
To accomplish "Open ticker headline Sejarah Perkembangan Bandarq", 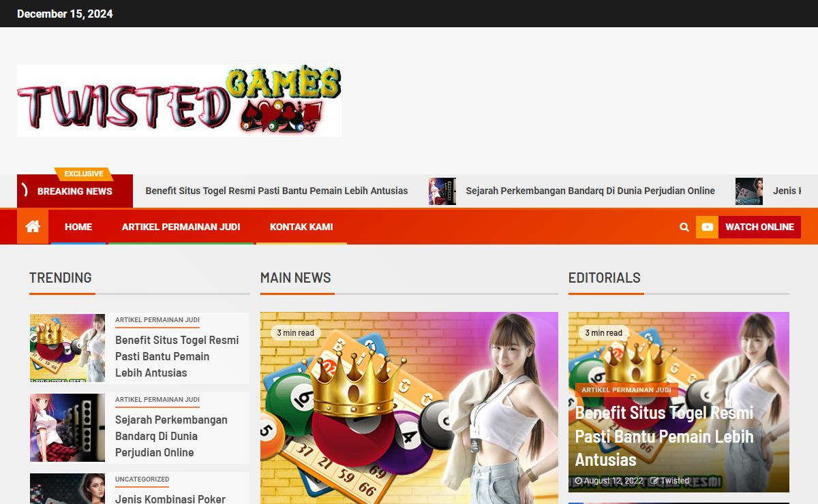I will pyautogui.click(x=590, y=191).
